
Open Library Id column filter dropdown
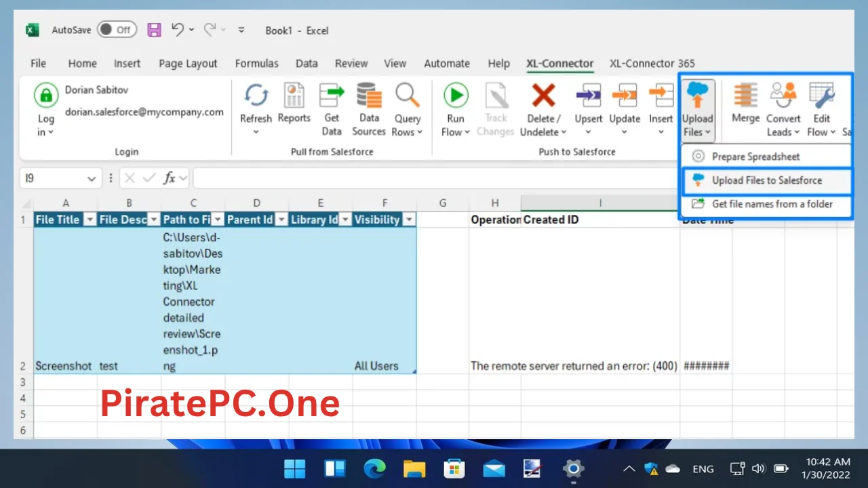[344, 220]
